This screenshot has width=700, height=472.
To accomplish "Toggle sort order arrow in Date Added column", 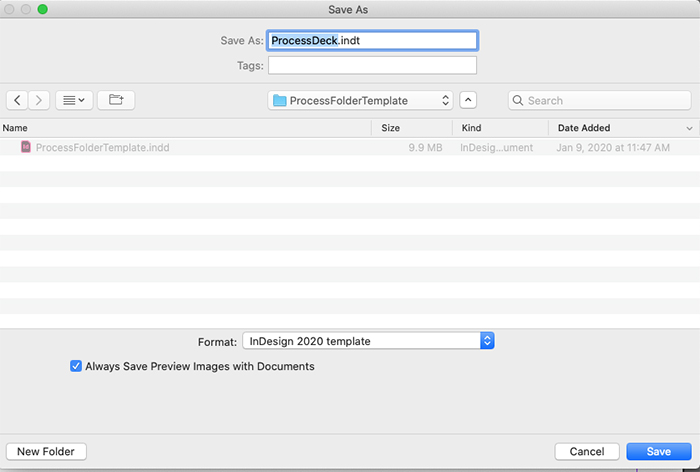I will 689,129.
